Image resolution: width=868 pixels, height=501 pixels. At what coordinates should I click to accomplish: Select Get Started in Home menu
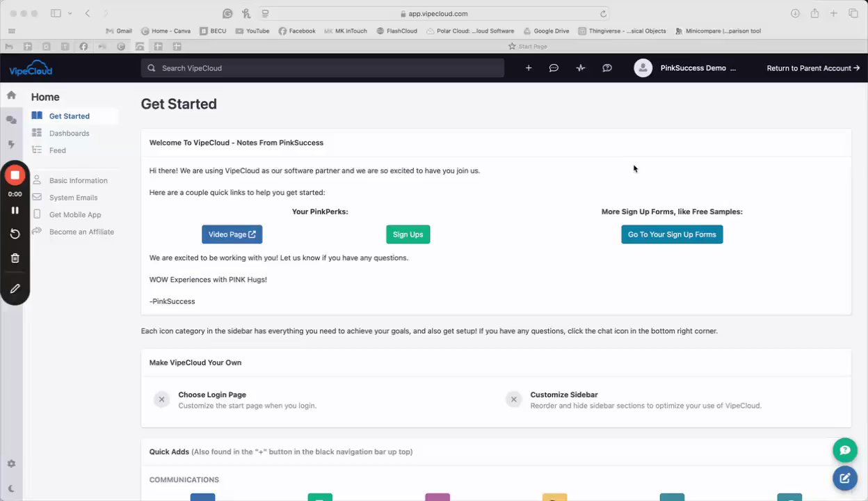coord(70,116)
